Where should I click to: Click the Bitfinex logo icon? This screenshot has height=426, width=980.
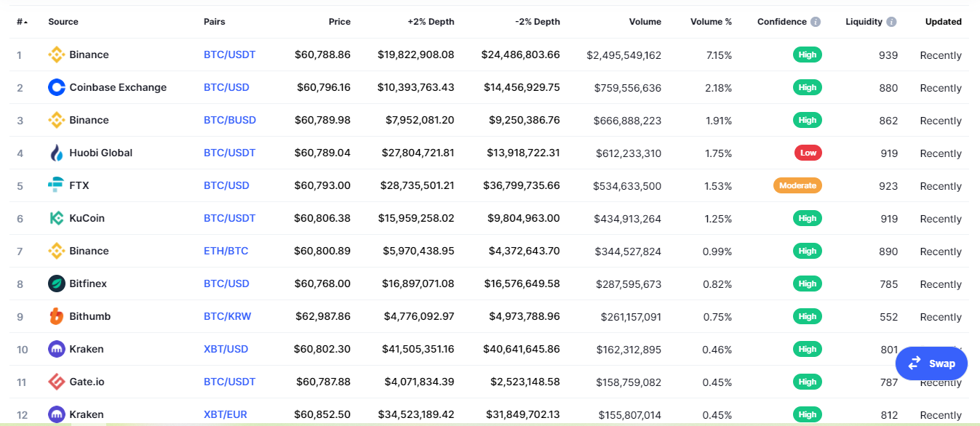[56, 284]
